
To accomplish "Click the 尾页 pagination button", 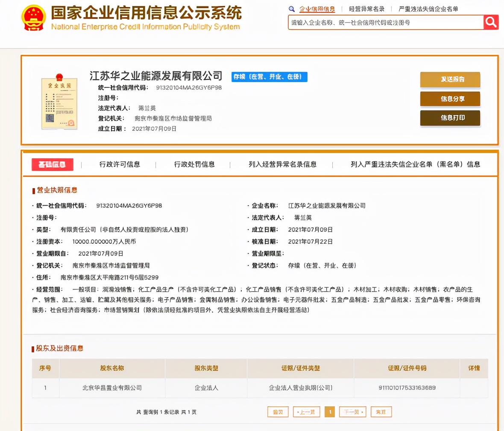I will tap(381, 411).
